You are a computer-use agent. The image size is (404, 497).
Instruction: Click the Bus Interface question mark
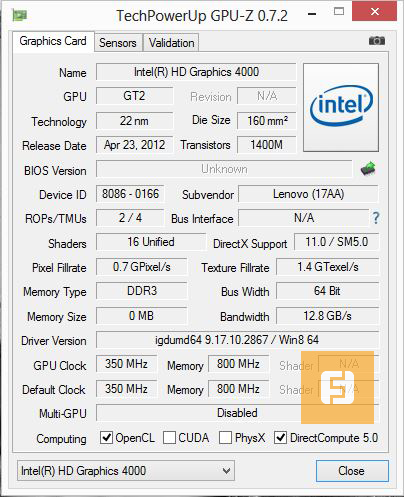(376, 218)
